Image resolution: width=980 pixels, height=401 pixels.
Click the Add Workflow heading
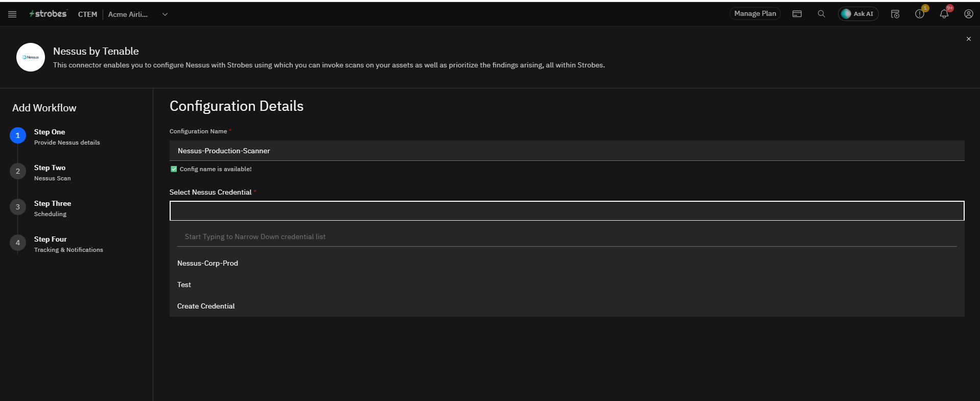44,108
